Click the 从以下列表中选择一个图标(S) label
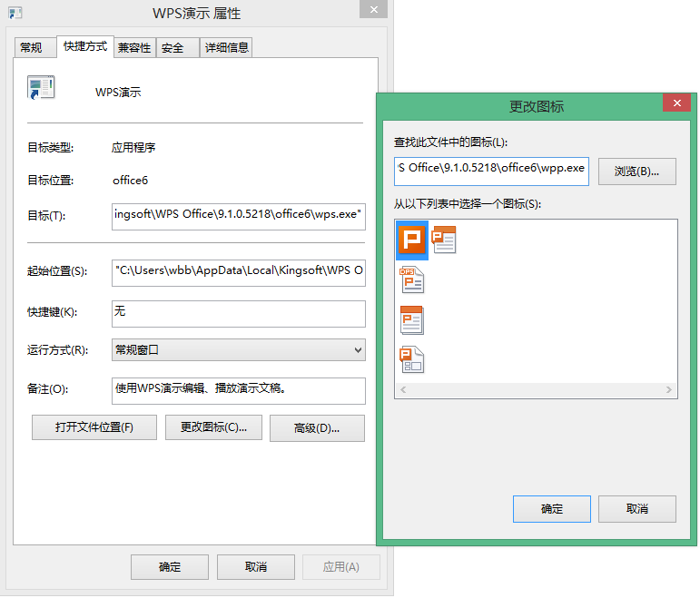The width and height of the screenshot is (700, 598). (467, 204)
